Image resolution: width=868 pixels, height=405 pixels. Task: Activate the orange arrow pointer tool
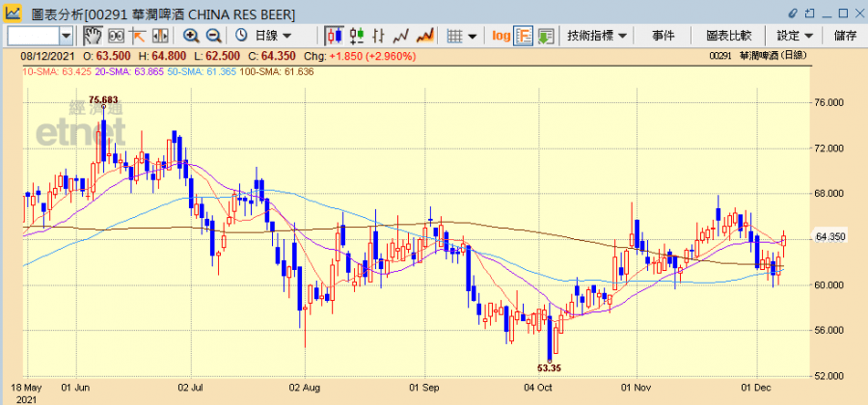[138, 36]
